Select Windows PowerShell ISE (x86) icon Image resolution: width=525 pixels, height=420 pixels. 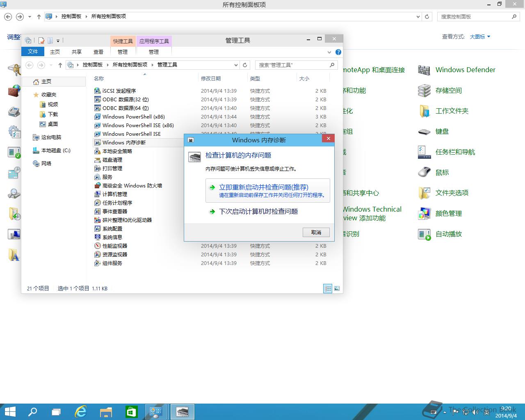(97, 125)
